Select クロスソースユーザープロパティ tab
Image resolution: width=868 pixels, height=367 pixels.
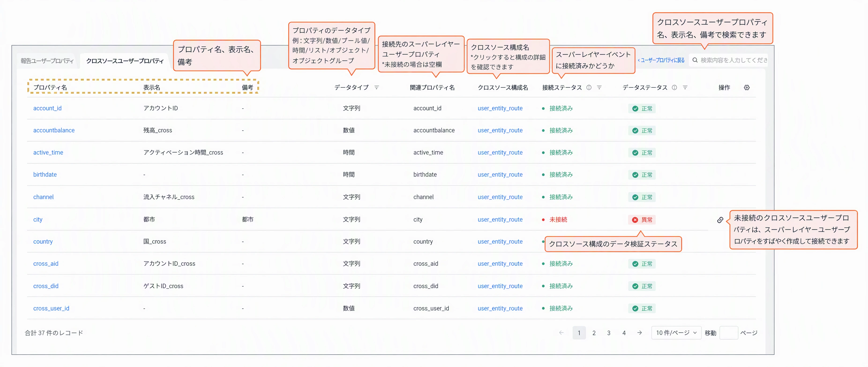125,61
